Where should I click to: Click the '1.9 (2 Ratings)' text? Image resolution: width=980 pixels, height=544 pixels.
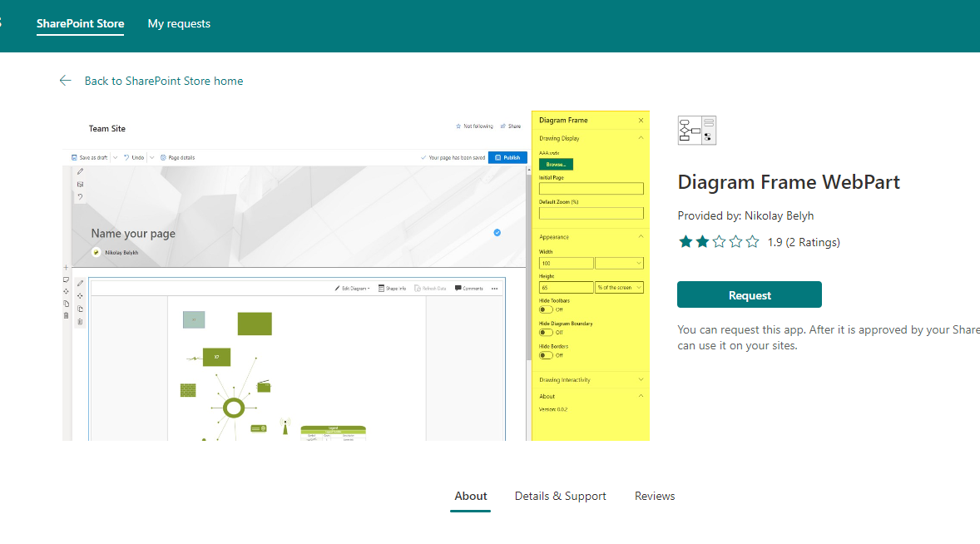[x=804, y=242]
